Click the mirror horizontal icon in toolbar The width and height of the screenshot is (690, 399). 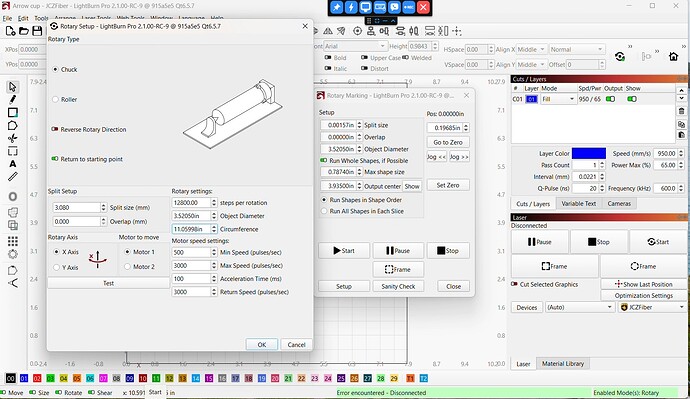point(328,31)
